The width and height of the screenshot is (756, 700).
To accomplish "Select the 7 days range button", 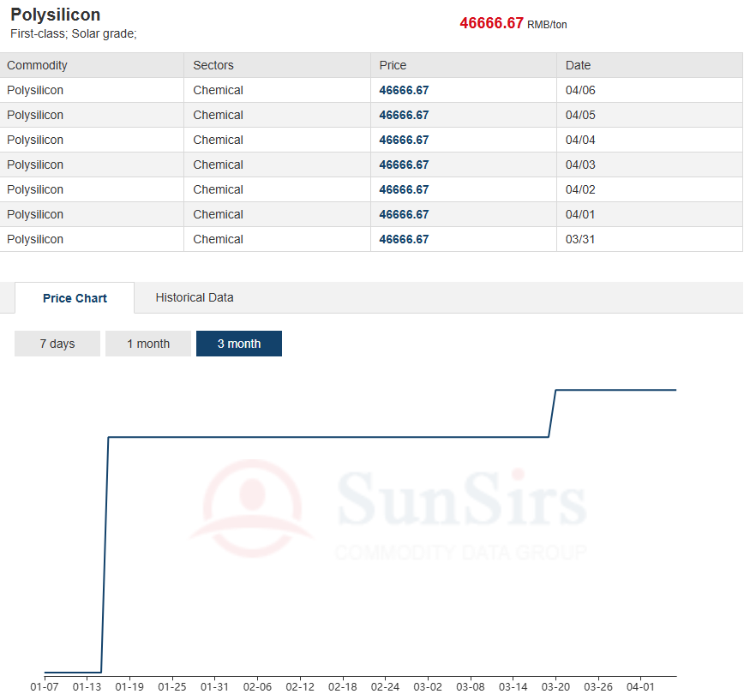I will [57, 344].
